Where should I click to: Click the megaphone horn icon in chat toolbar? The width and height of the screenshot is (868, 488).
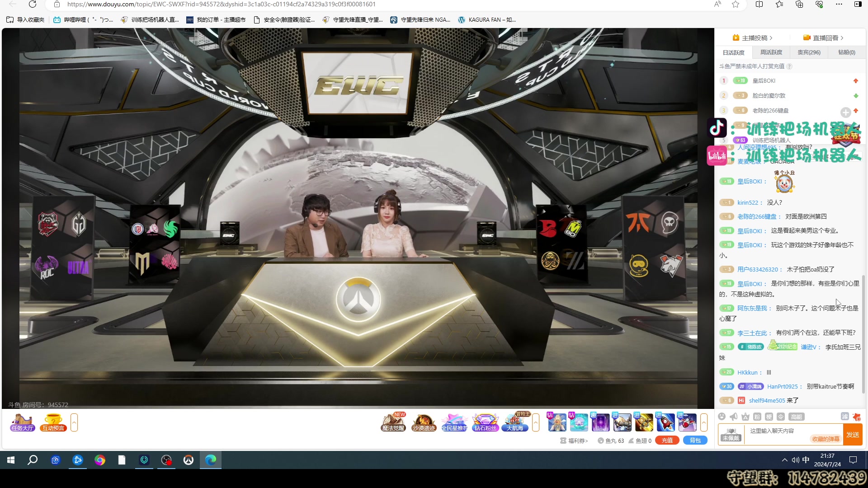[734, 417]
